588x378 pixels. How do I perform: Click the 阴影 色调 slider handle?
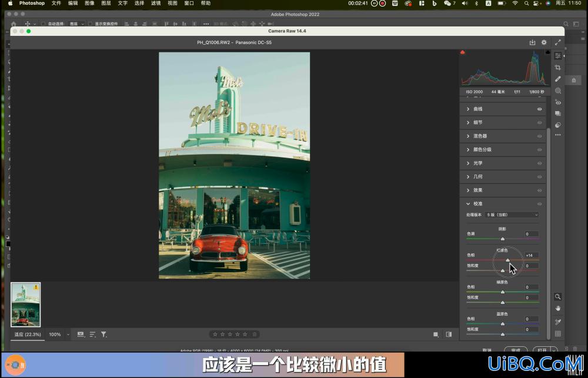pyautogui.click(x=503, y=239)
